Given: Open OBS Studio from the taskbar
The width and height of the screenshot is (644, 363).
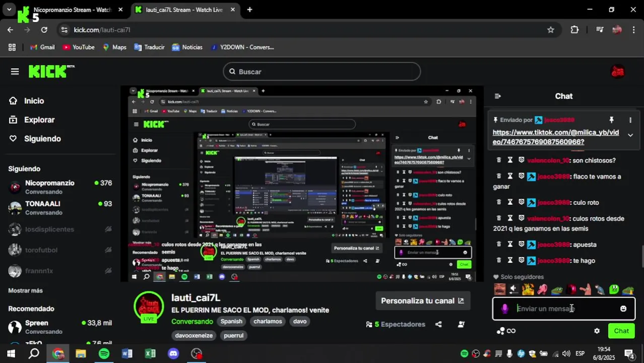Looking at the screenshot, I should [x=197, y=353].
